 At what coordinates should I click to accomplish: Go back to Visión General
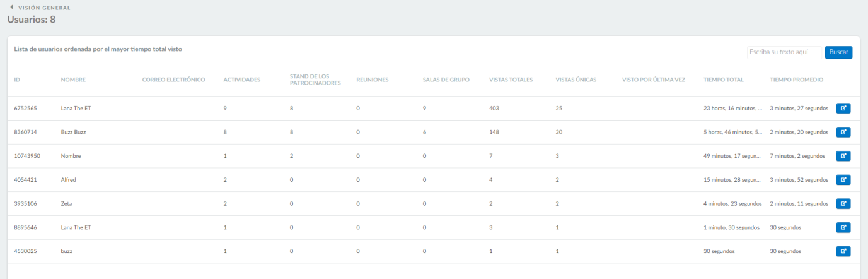43,8
